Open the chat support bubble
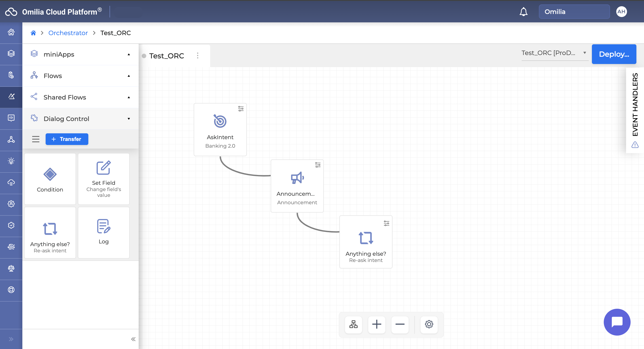Viewport: 644px width, 349px height. pos(617,322)
